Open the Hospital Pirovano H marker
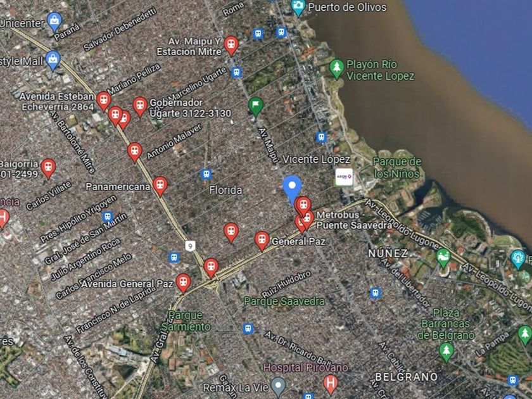 click(331, 384)
